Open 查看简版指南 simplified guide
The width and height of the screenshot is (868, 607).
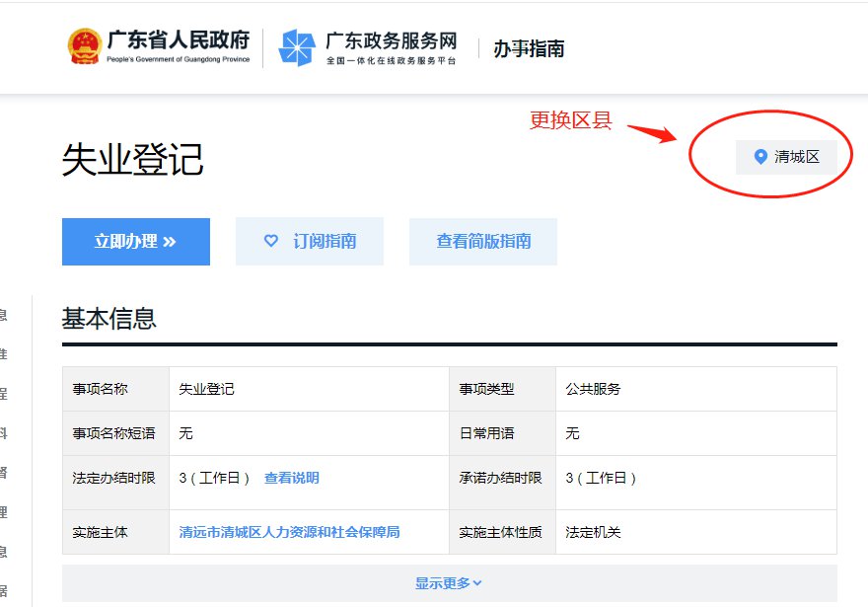[483, 241]
